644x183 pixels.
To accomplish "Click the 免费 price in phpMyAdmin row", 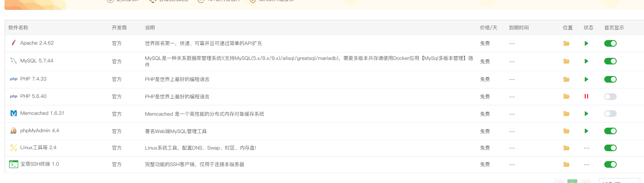I will point(485,131).
